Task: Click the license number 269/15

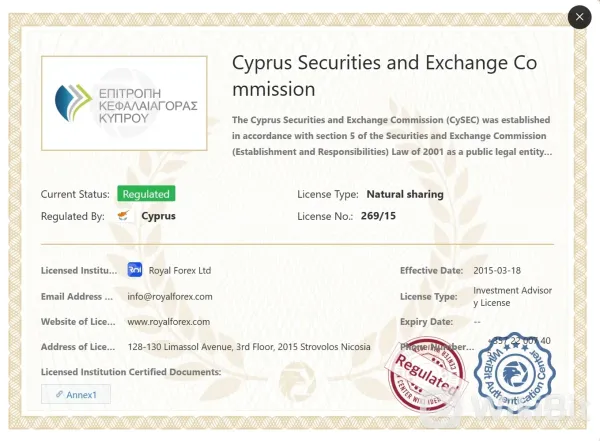Action: point(378,216)
